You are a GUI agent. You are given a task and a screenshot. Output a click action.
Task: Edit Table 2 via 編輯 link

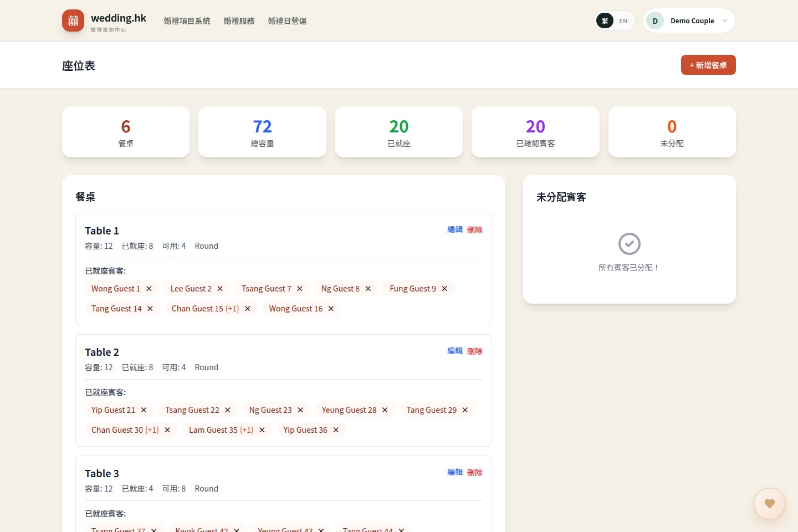pos(455,351)
